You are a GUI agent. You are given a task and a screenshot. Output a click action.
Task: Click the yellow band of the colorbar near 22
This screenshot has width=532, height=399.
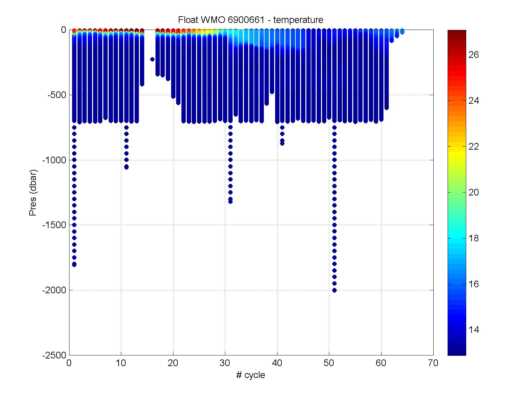pyautogui.click(x=457, y=147)
